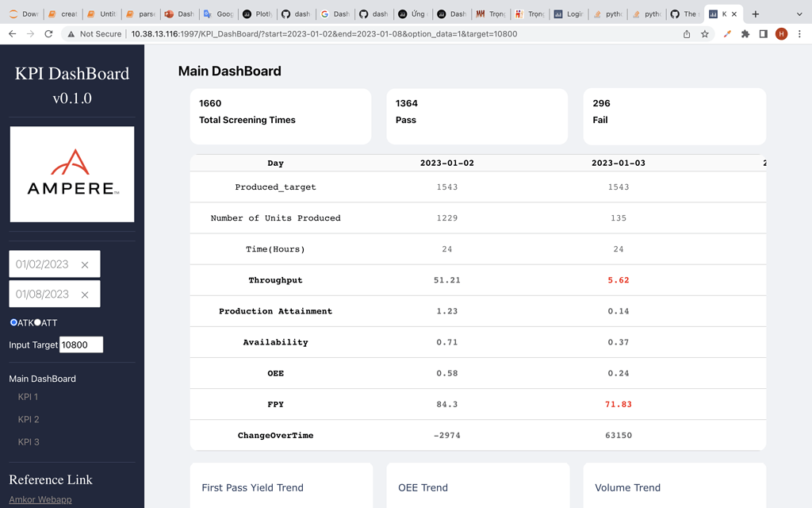
Task: Open the browser extensions puzzle icon
Action: 745,34
